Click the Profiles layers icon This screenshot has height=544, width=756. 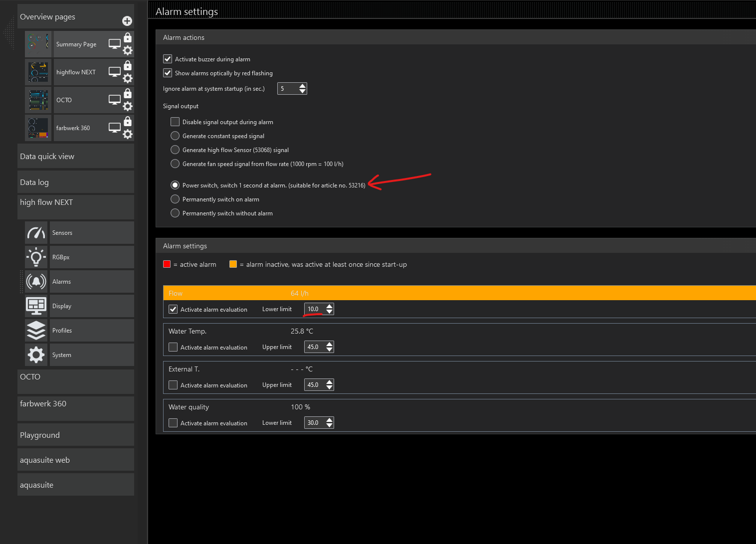point(36,331)
